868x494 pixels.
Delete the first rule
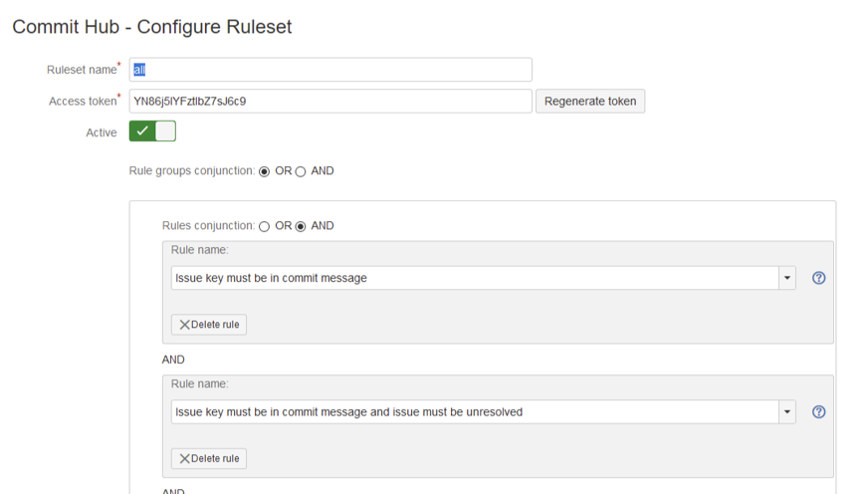click(209, 325)
